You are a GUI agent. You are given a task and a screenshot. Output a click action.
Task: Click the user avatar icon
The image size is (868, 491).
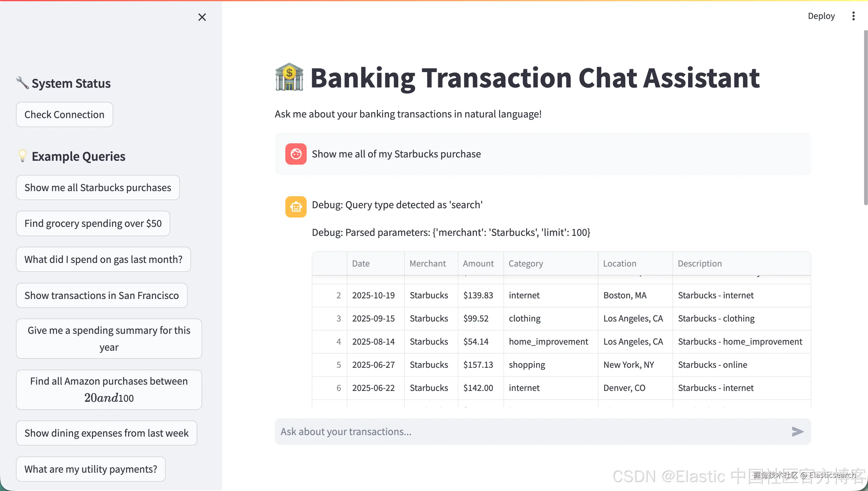coord(296,154)
